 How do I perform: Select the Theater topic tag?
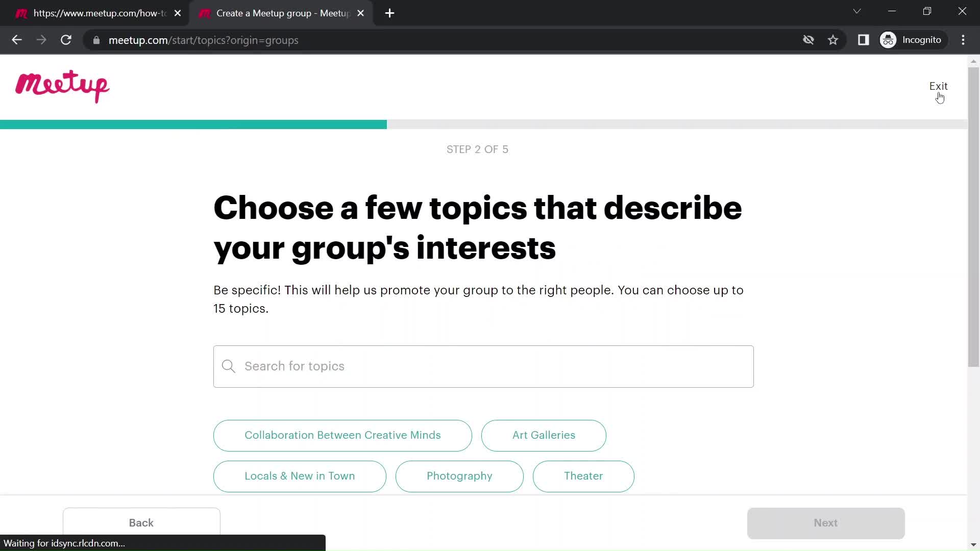583,475
